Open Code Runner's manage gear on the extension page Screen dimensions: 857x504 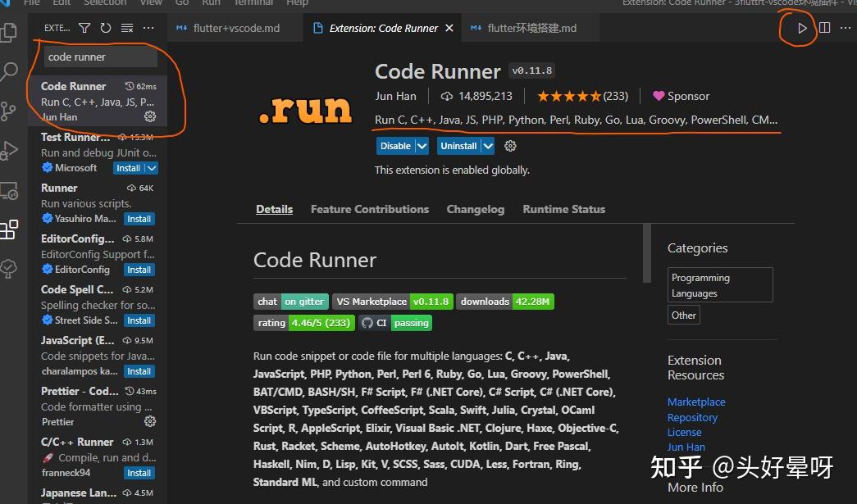509,146
